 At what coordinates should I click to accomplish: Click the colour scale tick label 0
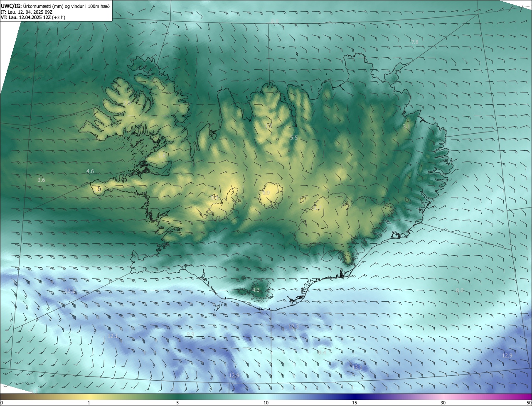pos(2,403)
